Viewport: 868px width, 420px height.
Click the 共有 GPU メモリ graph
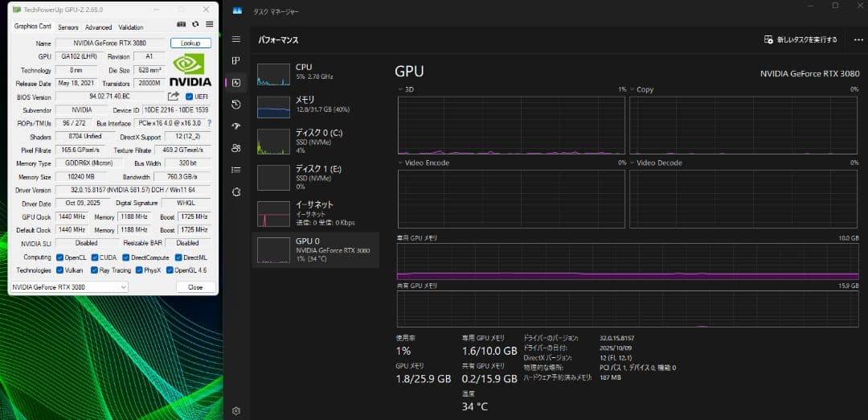[x=628, y=309]
